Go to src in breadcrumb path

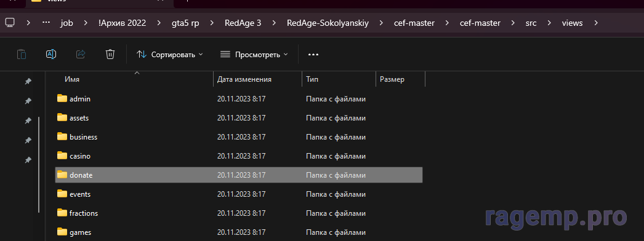tap(531, 23)
